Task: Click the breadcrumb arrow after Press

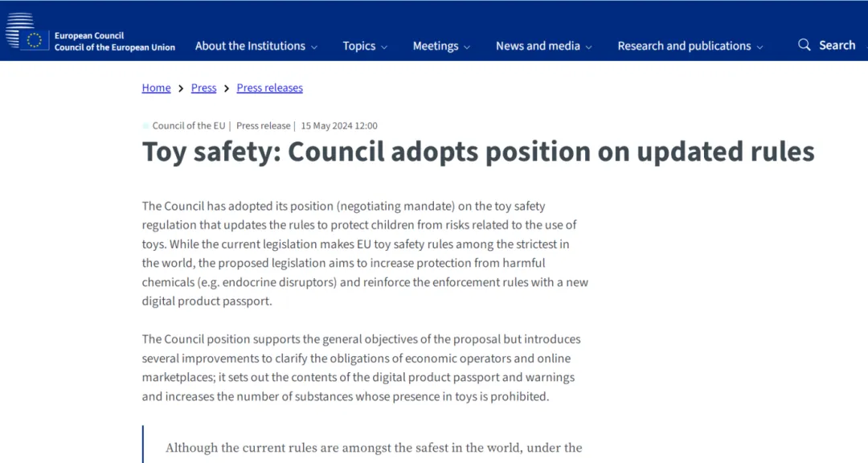Action: pyautogui.click(x=227, y=88)
